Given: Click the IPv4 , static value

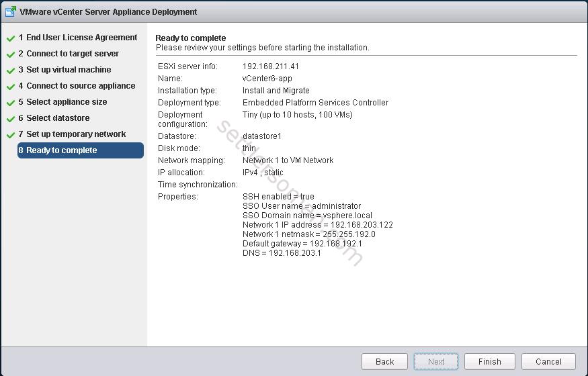Looking at the screenshot, I should 263,173.
